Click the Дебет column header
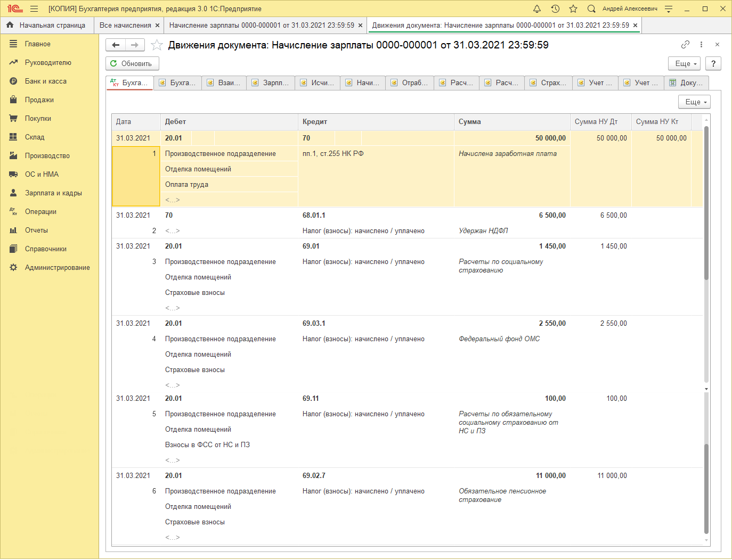Screen dimensions: 732x560 click(x=229, y=121)
